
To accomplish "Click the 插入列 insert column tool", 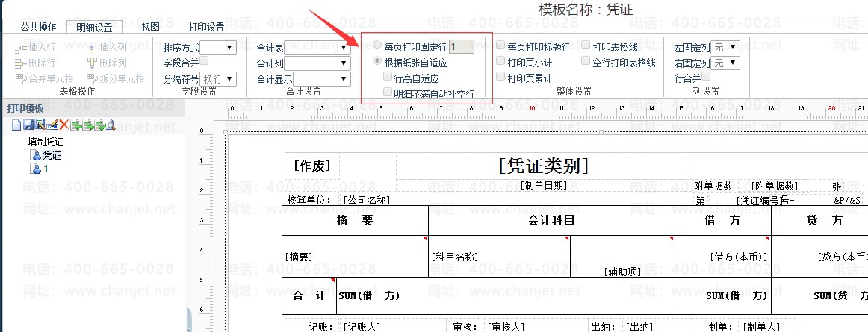I will coord(107,48).
